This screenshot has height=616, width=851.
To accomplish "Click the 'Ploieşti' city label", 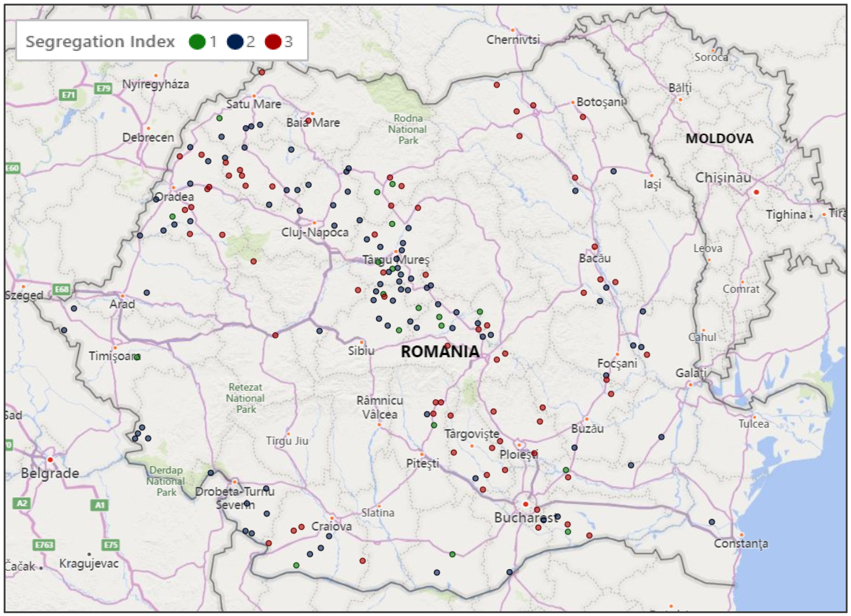I will (519, 454).
